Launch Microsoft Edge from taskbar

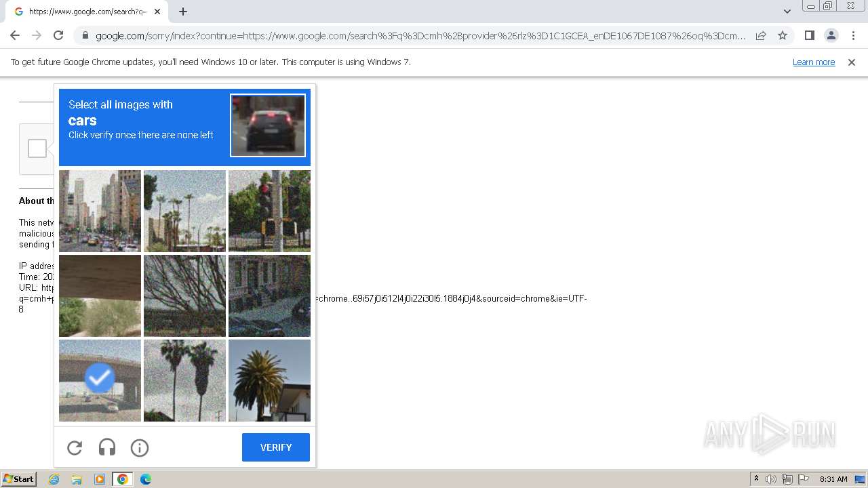point(145,479)
